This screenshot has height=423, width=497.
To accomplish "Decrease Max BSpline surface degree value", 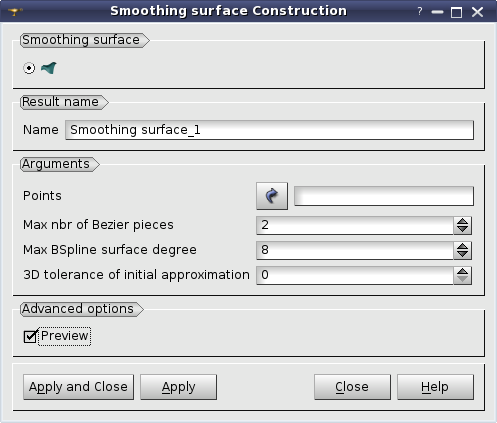I will pos(462,254).
